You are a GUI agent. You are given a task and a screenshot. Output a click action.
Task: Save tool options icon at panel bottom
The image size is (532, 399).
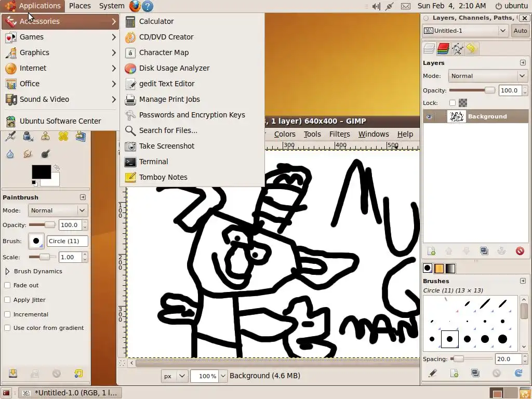pyautogui.click(x=13, y=374)
